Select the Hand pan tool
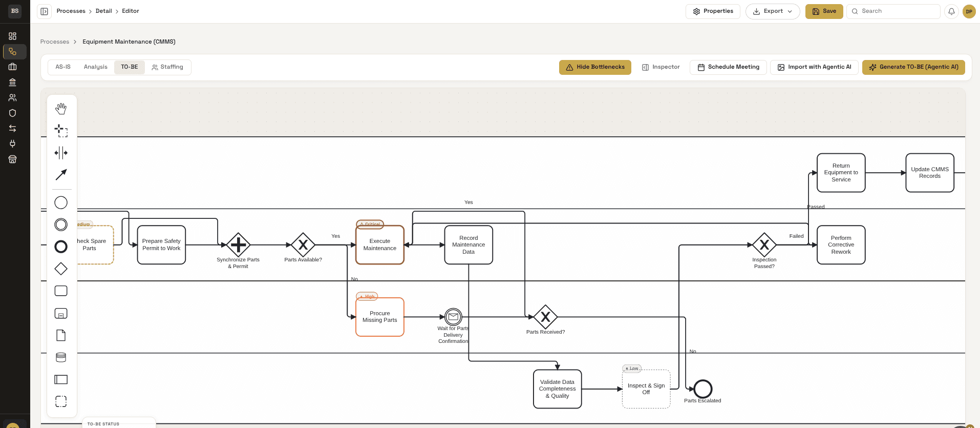This screenshot has height=428, width=980. (x=61, y=108)
